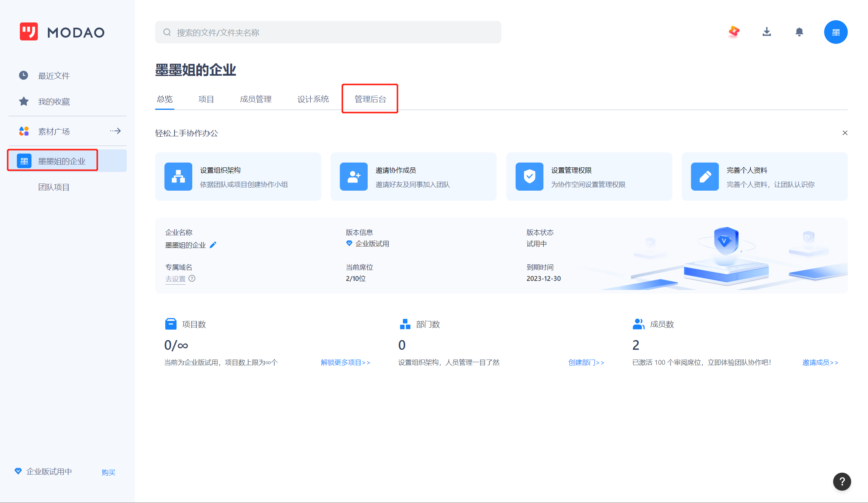Dismiss the 轻松上手协作办公 section
This screenshot has width=868, height=503.
(x=845, y=133)
